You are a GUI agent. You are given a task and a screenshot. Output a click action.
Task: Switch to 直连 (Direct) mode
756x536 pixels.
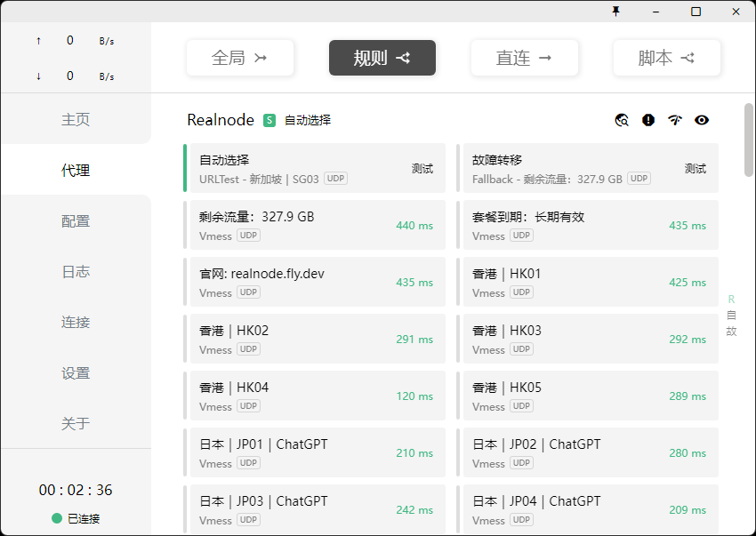point(524,58)
